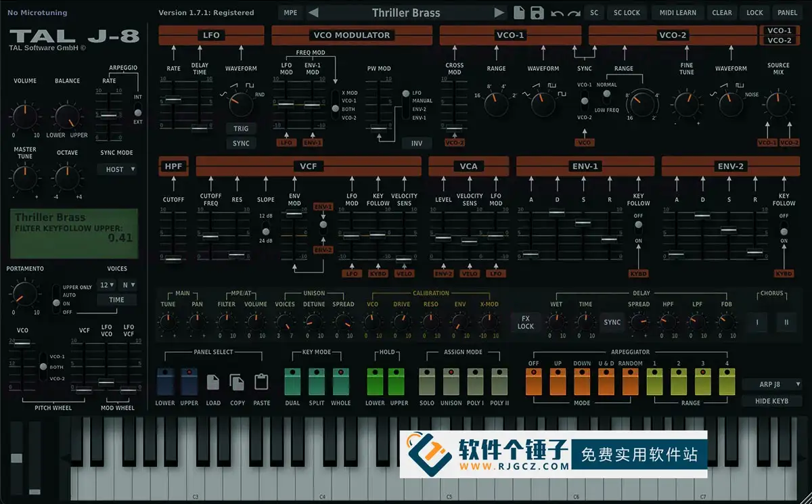812x504 pixels.
Task: Click the SC LOCK button
Action: tap(627, 12)
